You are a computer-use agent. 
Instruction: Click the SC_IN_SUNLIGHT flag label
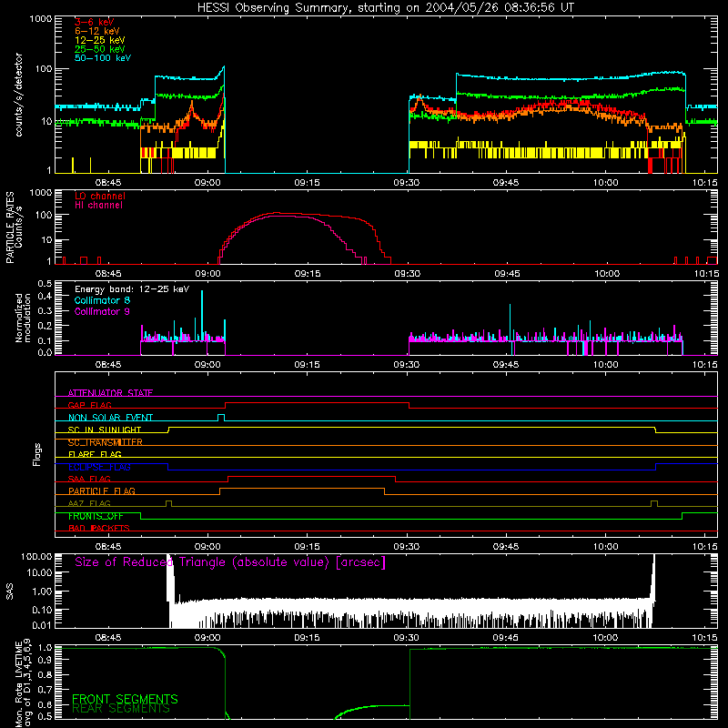[x=105, y=430]
